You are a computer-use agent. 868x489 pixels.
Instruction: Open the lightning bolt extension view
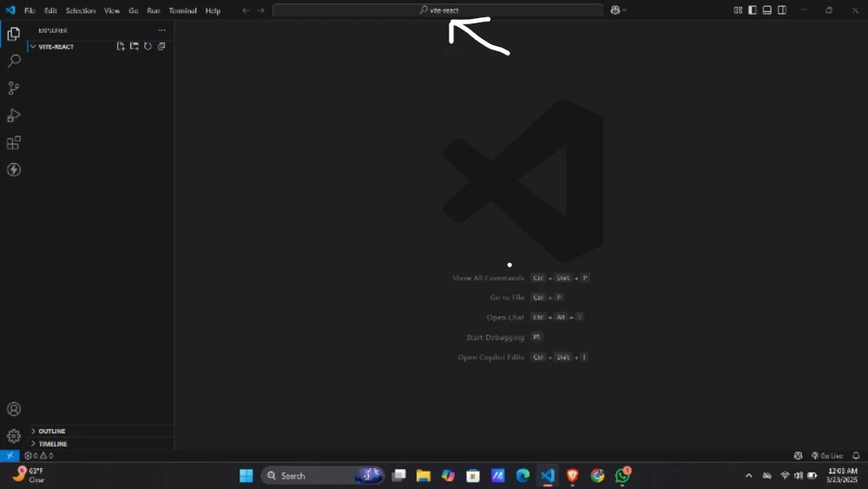coord(14,169)
